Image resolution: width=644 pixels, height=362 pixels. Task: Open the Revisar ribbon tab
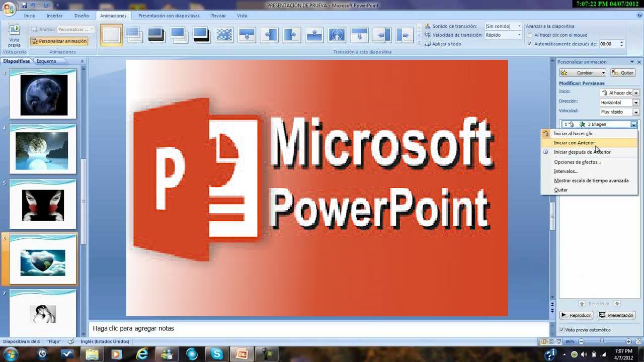click(218, 16)
